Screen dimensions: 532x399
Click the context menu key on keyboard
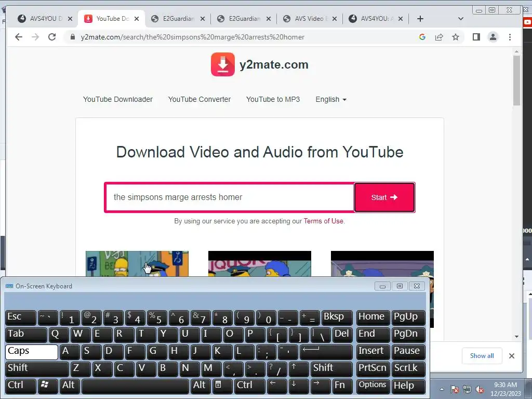(x=222, y=386)
